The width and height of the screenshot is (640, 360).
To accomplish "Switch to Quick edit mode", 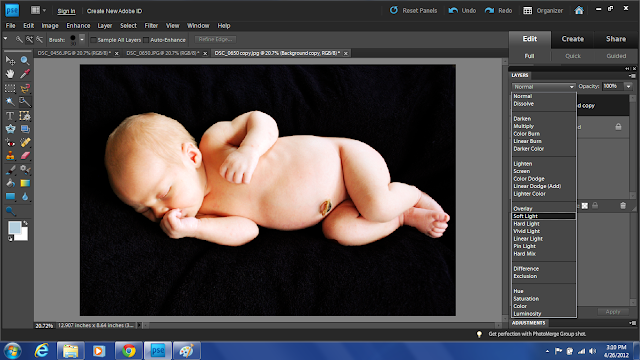I will 573,56.
